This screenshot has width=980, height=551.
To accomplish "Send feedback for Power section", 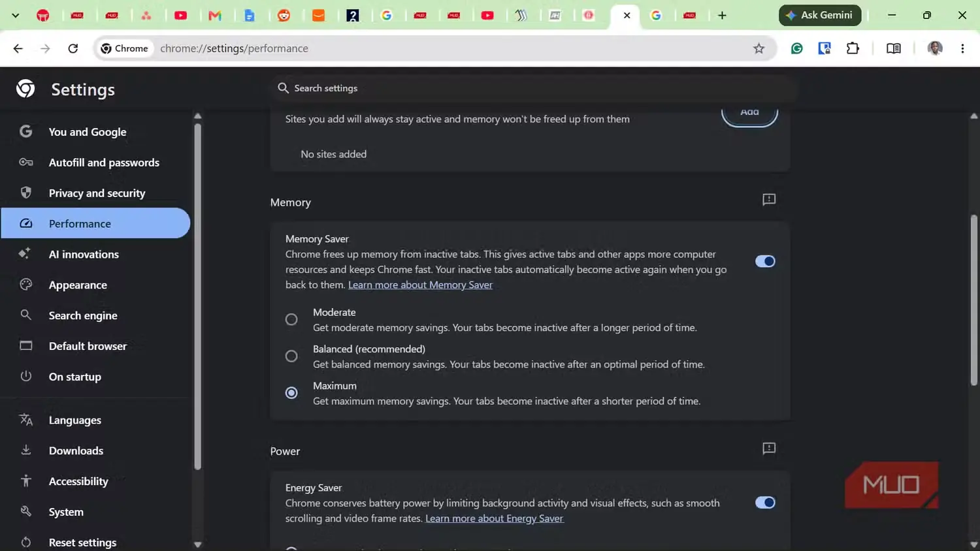I will (769, 449).
